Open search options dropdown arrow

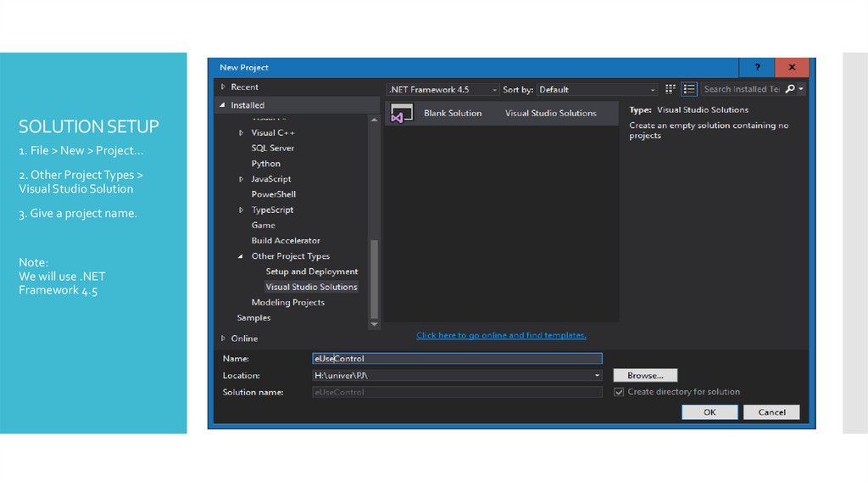click(x=800, y=88)
